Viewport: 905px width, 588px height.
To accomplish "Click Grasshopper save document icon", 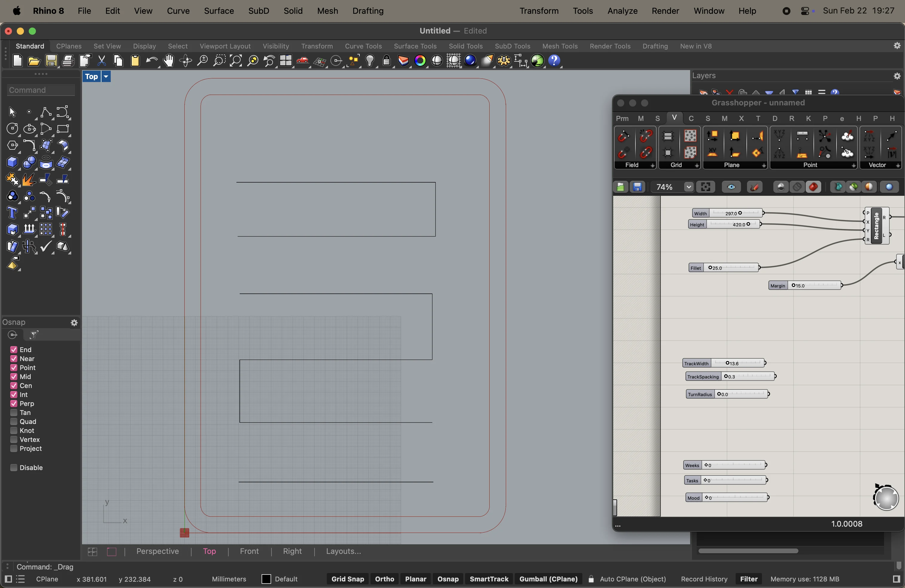I will click(x=637, y=187).
